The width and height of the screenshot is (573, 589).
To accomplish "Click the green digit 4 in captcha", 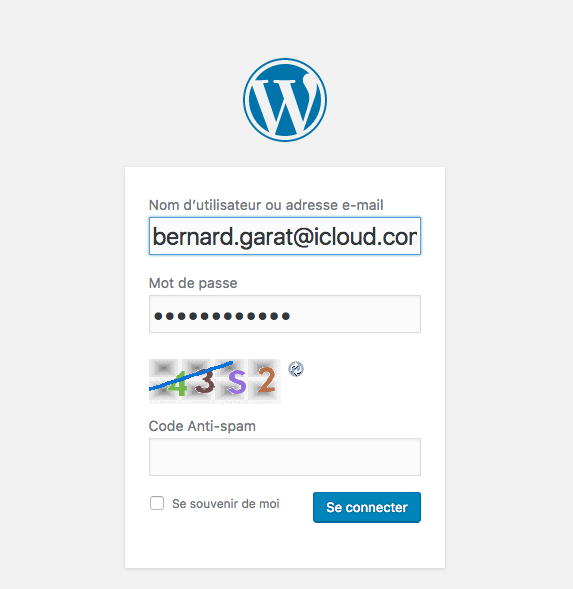I will point(178,383).
